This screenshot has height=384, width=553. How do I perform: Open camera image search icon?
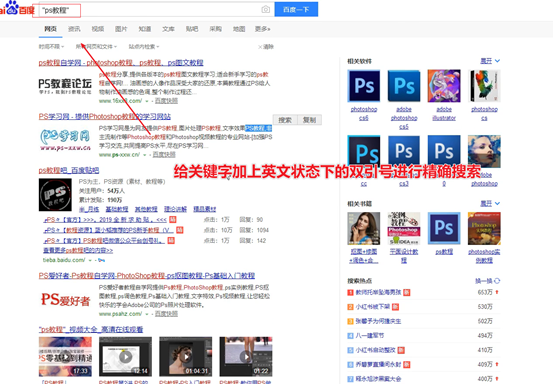point(266,10)
